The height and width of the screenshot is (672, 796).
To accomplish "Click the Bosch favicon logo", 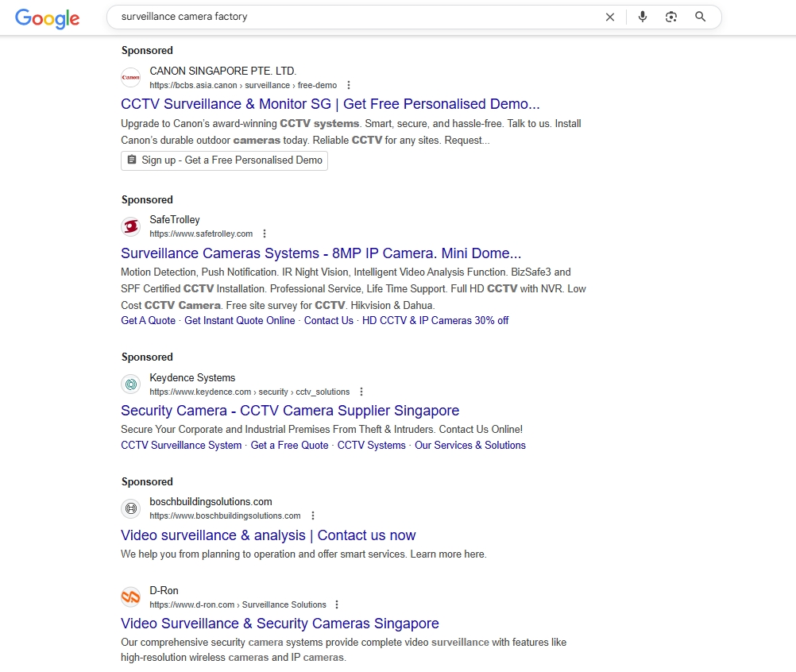I will click(x=131, y=508).
